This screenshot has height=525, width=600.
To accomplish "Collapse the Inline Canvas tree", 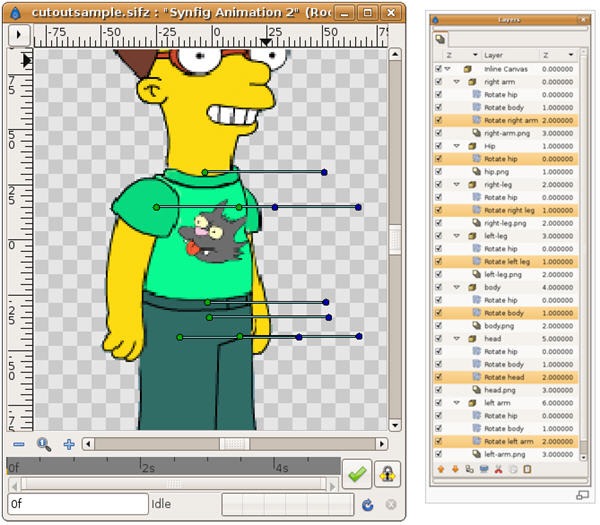I will tap(447, 68).
